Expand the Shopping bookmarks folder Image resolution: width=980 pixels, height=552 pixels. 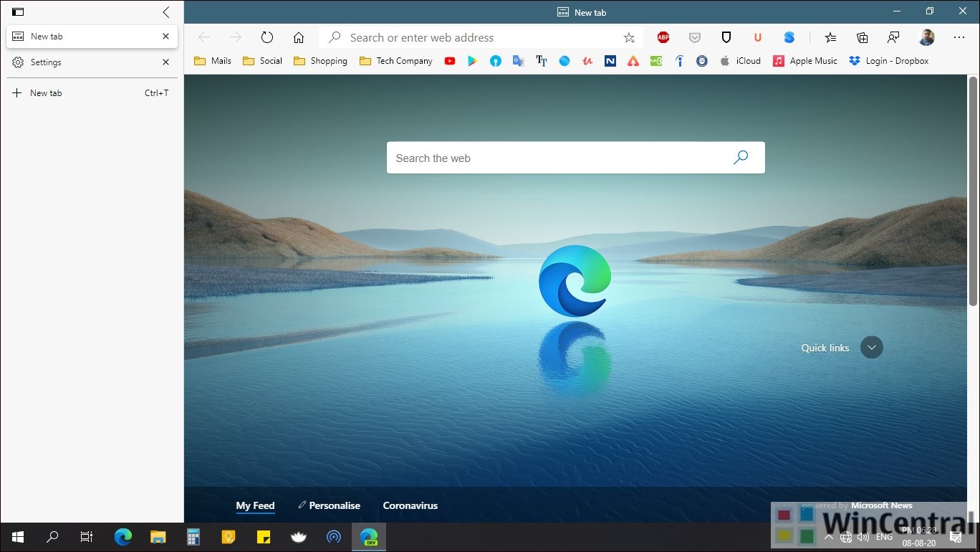(320, 61)
